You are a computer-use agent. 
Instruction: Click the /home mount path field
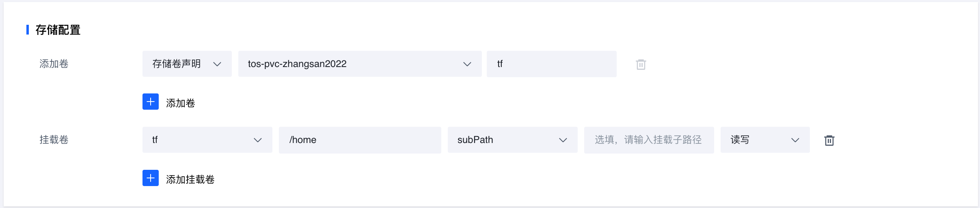coord(360,140)
